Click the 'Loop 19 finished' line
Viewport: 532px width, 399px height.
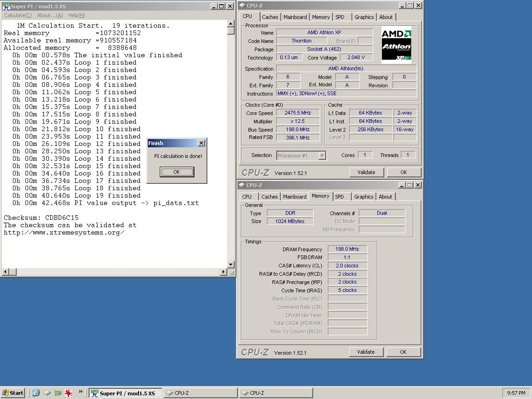(x=76, y=196)
